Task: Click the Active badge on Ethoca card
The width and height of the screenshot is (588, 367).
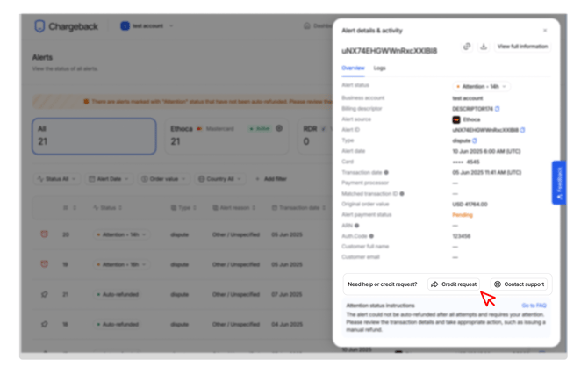Action: click(260, 129)
